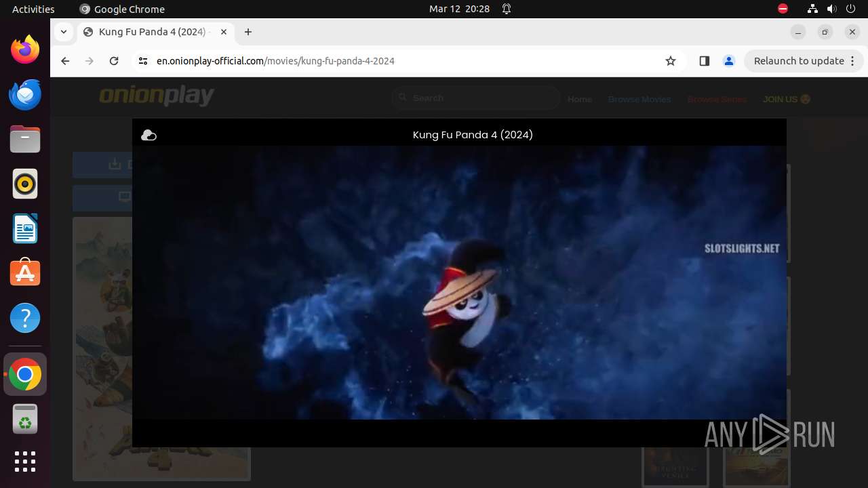The image size is (868, 488).
Task: Go to Home menu link
Action: click(580, 99)
